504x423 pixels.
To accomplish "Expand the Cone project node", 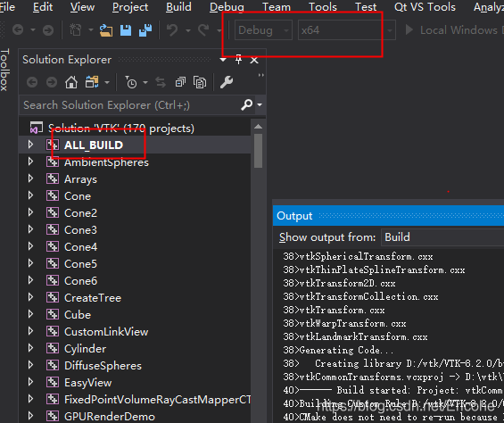I will click(30, 195).
